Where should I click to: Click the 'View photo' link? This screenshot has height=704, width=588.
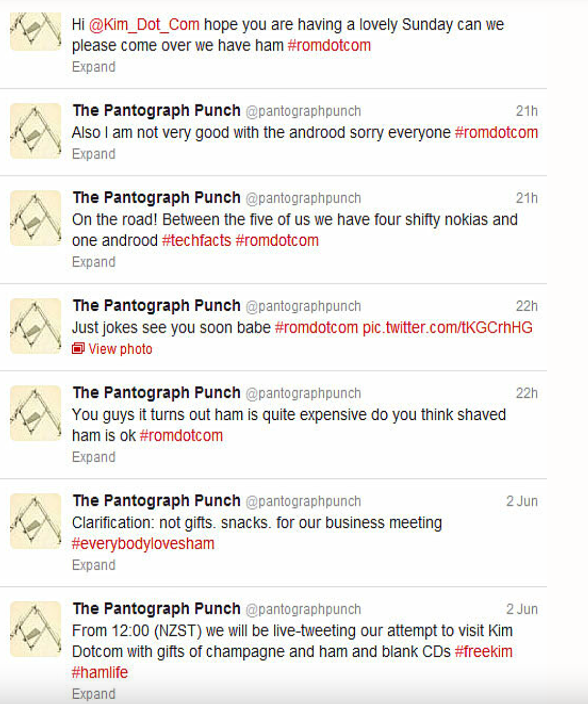coord(120,349)
